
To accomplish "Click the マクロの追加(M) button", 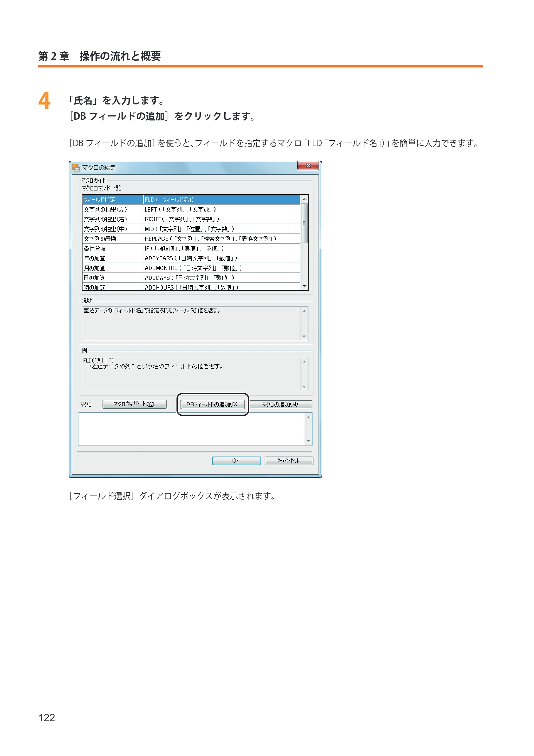I will point(280,404).
